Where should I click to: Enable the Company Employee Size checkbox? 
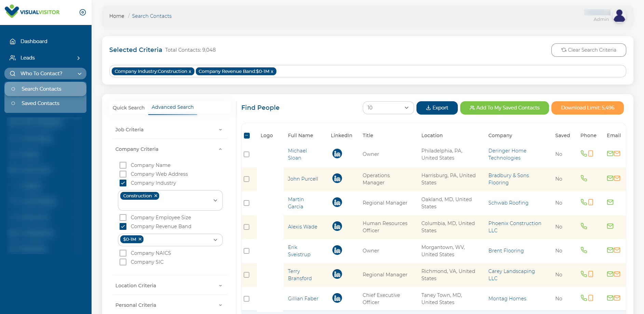(123, 218)
